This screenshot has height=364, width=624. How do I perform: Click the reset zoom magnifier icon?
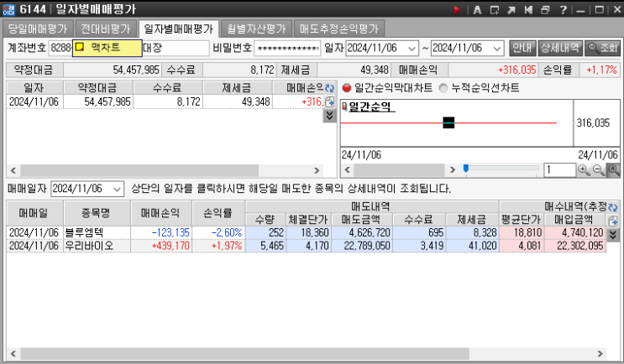pos(613,170)
